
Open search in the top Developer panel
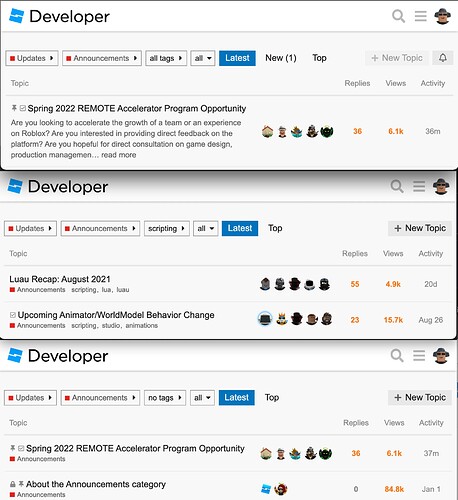point(398,16)
